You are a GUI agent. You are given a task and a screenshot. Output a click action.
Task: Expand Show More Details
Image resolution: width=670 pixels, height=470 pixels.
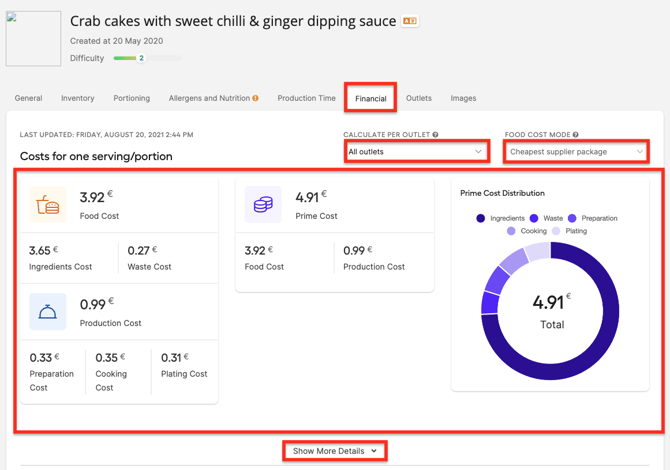coord(335,451)
